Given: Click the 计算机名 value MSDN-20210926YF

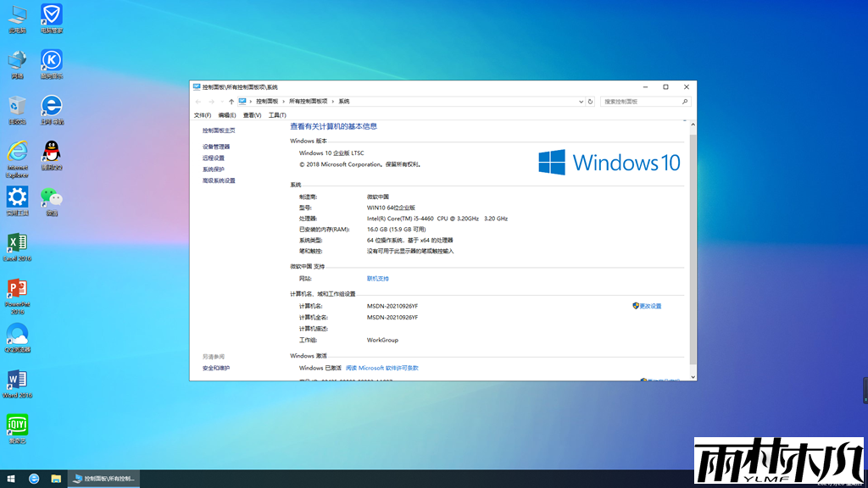Looking at the screenshot, I should coord(392,306).
